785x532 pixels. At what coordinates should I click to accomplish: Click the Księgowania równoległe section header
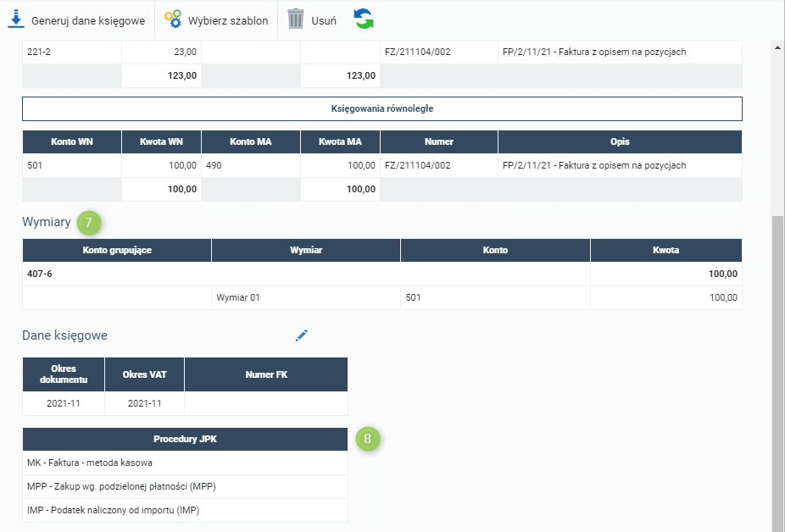point(382,108)
